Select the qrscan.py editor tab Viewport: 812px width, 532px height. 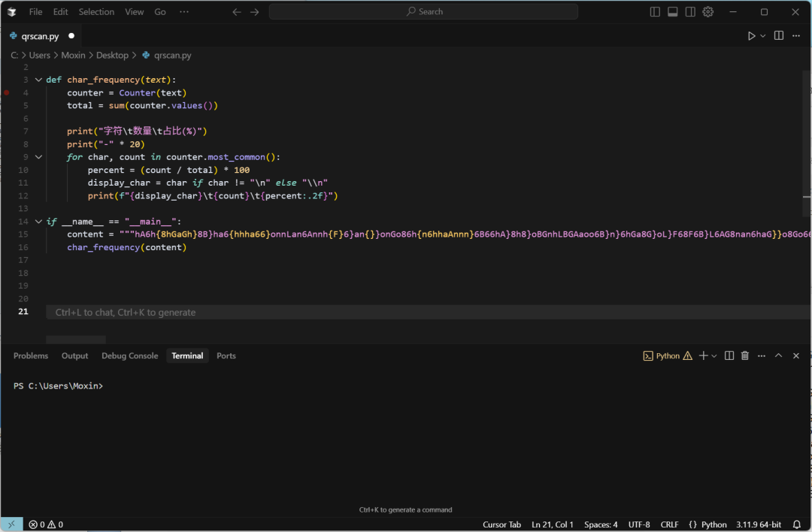click(42, 36)
